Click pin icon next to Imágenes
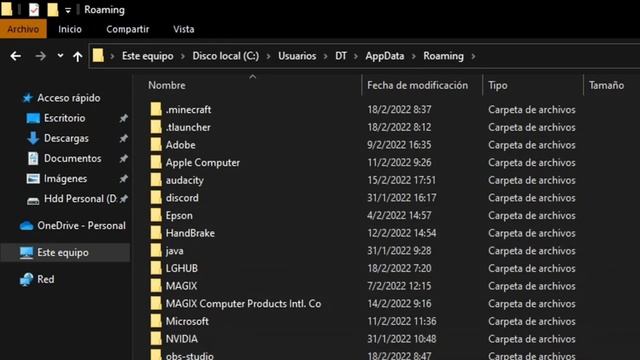 pos(123,179)
